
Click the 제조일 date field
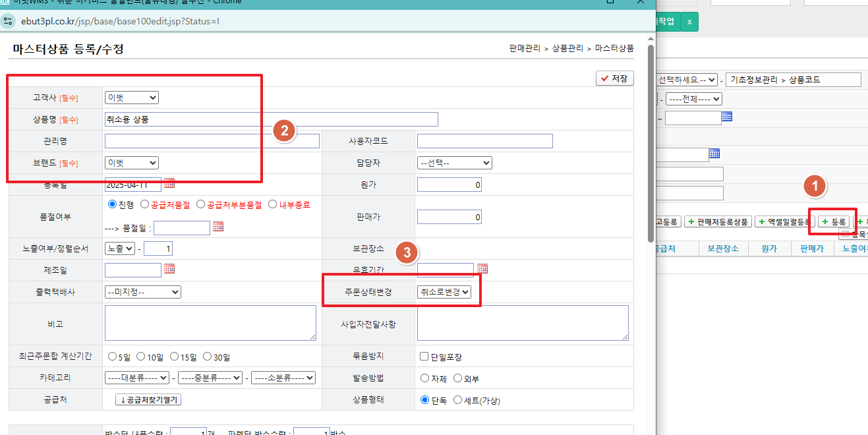[133, 270]
